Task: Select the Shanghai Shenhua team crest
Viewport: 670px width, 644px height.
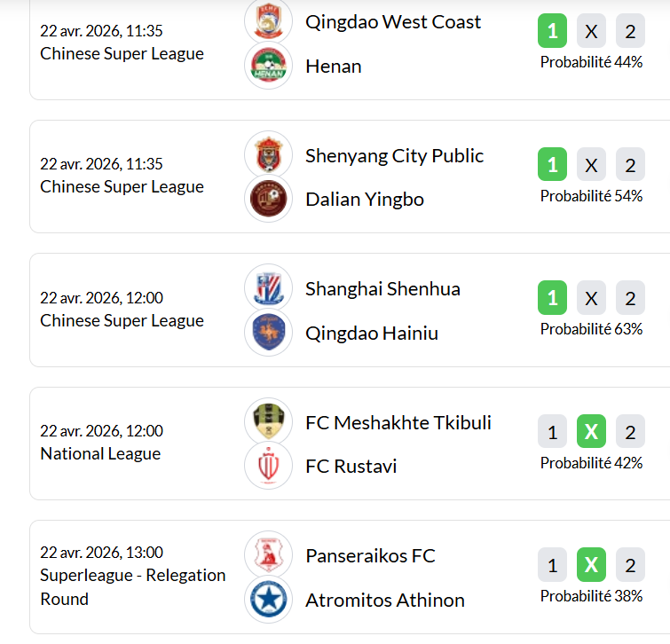Action: (268, 288)
